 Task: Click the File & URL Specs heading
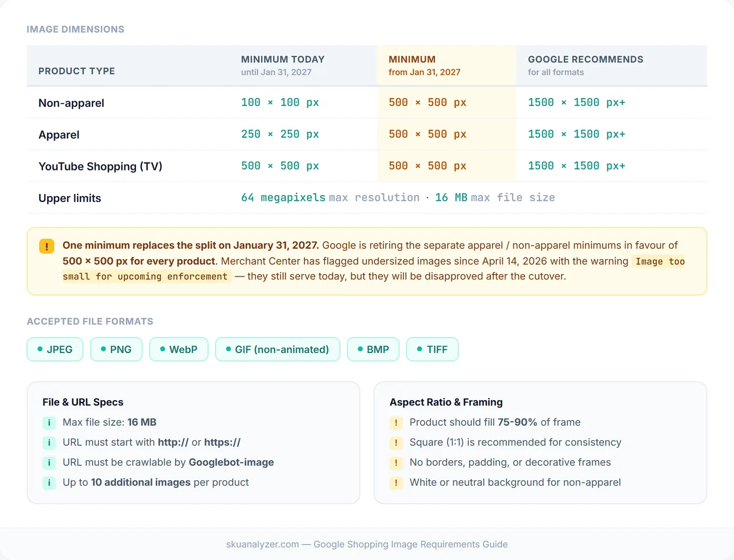(x=83, y=402)
